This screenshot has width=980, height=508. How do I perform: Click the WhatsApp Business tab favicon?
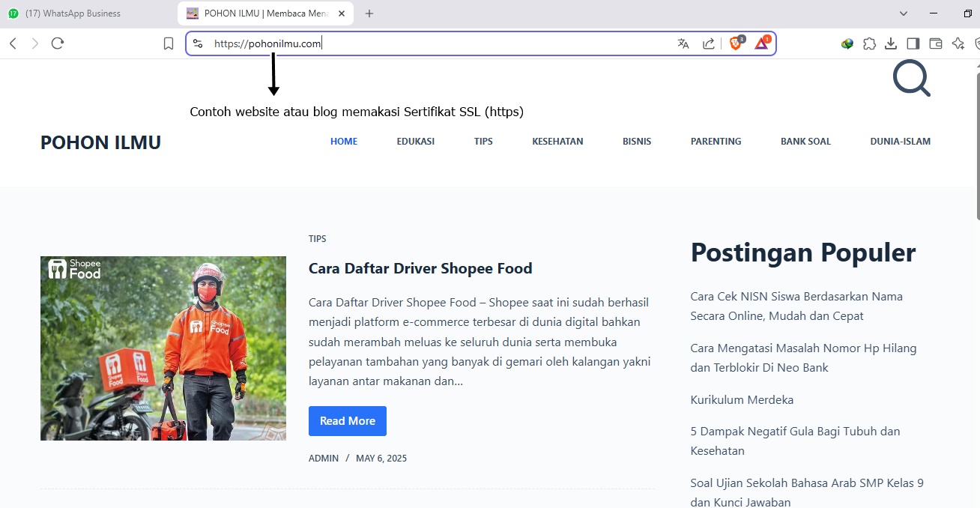click(x=13, y=13)
